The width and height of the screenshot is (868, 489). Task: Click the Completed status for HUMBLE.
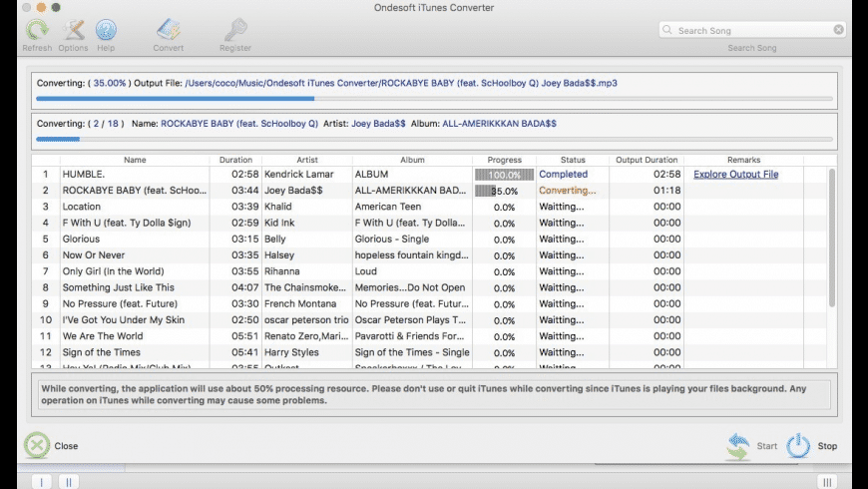(x=564, y=174)
